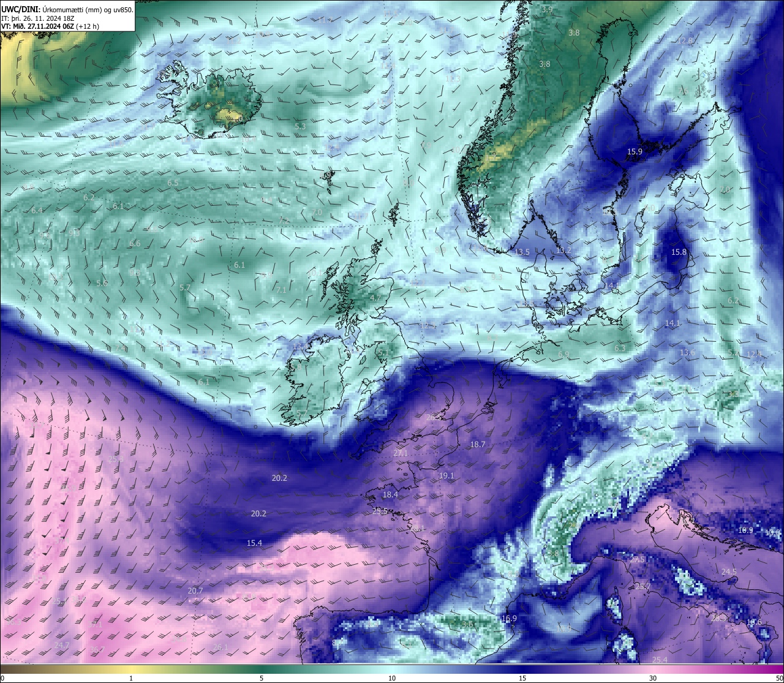784x683 pixels.
Task: Click the 6.6 value label
Action: point(135,243)
